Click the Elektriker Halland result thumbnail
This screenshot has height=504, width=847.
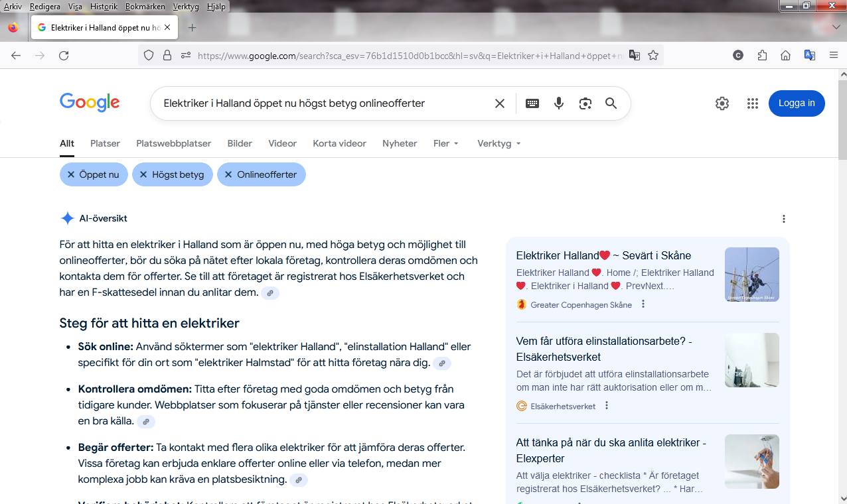point(751,275)
